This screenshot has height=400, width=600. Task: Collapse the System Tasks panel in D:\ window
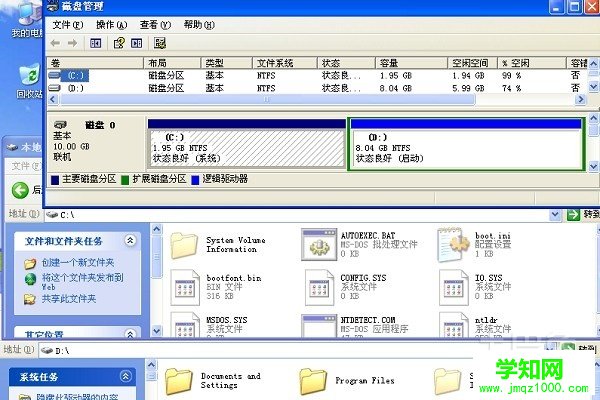(126, 376)
